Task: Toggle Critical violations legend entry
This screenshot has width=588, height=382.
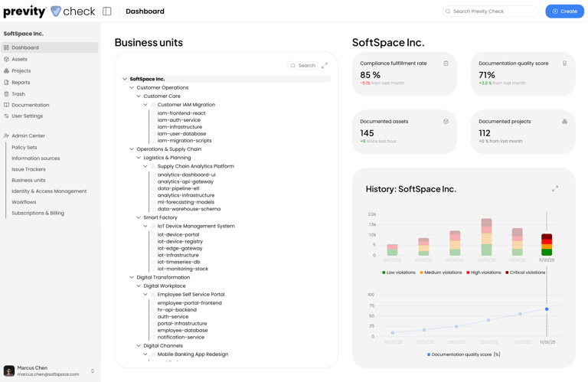Action: tap(525, 273)
